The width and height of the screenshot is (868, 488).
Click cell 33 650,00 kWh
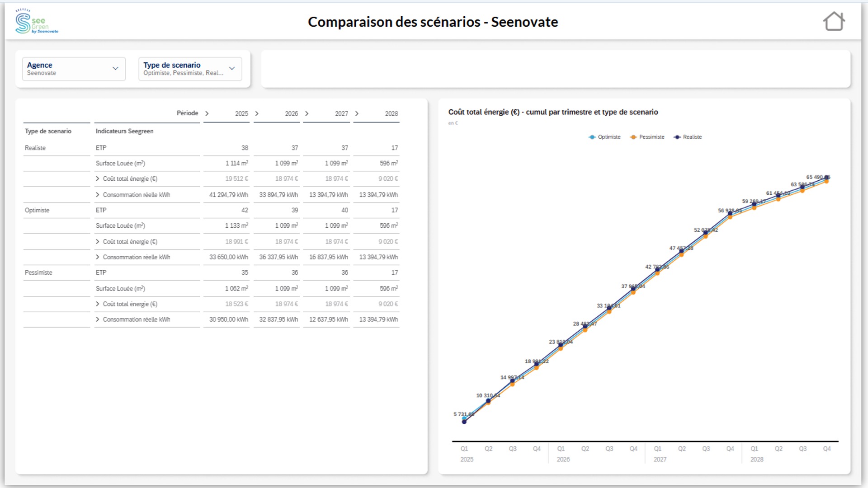228,257
